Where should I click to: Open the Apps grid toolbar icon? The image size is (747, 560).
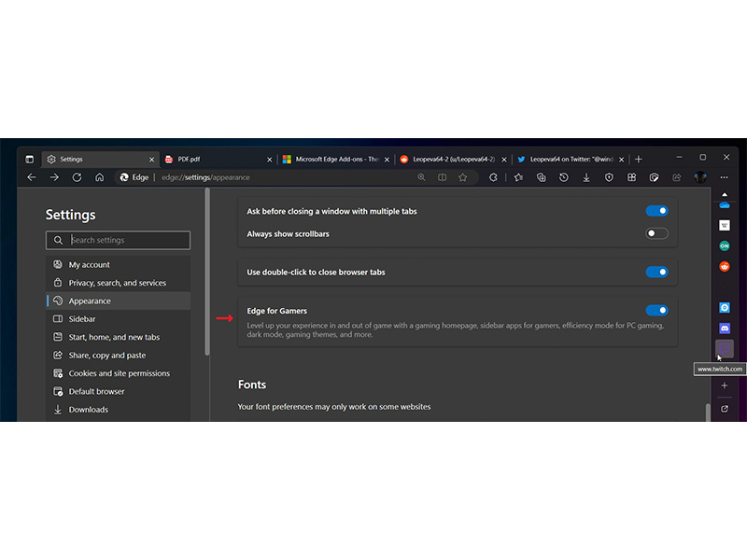click(x=632, y=177)
